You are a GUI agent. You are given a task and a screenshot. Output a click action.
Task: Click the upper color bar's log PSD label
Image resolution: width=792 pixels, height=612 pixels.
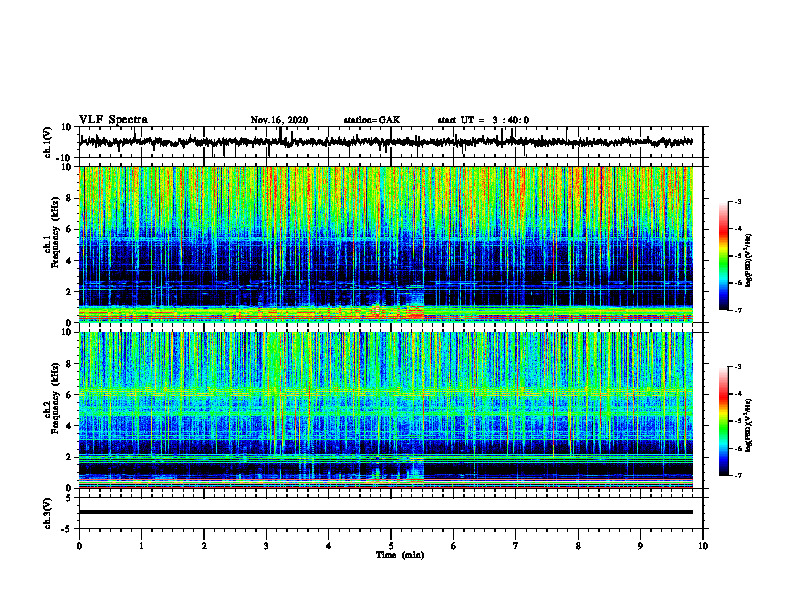749,260
